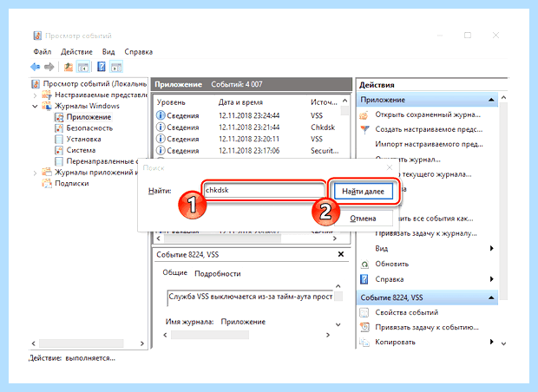Image resolution: width=538 pixels, height=392 pixels.
Task: Click the Forward arrow toolbar icon
Action: [49, 67]
